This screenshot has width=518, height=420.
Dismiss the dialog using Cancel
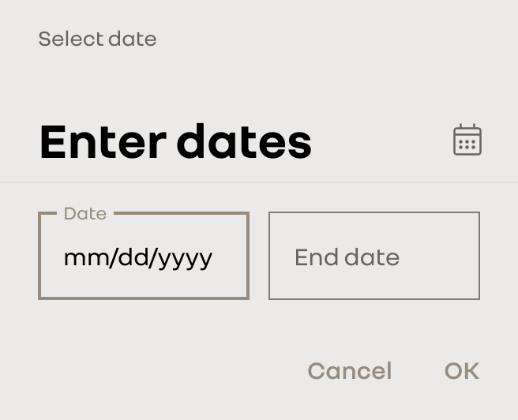[x=350, y=371]
